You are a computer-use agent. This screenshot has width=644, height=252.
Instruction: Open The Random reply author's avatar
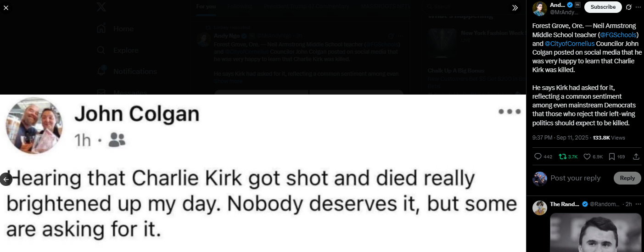(539, 207)
